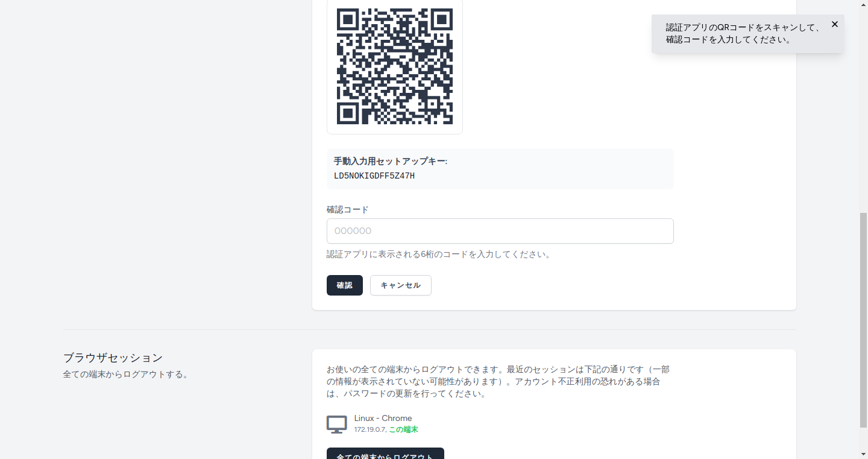Click the 確認 button
Image resolution: width=868 pixels, height=459 pixels.
pos(345,285)
